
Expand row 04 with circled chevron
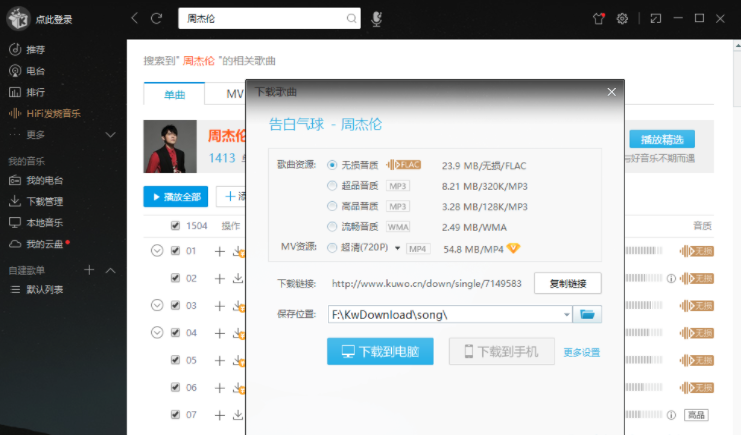pyautogui.click(x=157, y=333)
